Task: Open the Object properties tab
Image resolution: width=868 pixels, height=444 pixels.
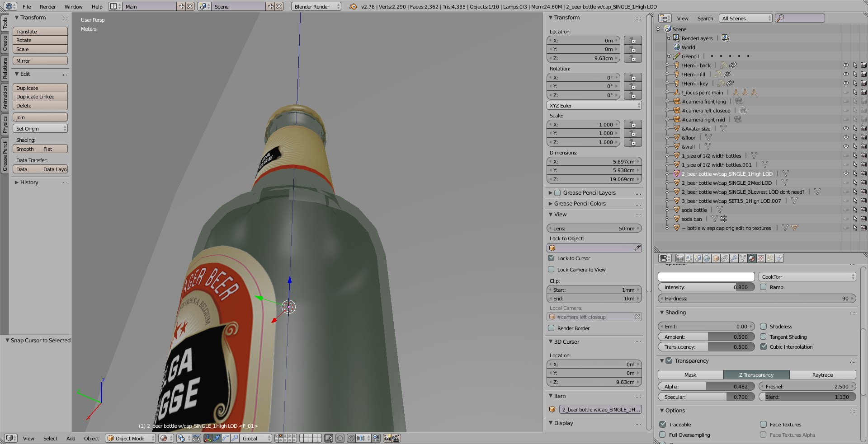Action: (x=716, y=258)
